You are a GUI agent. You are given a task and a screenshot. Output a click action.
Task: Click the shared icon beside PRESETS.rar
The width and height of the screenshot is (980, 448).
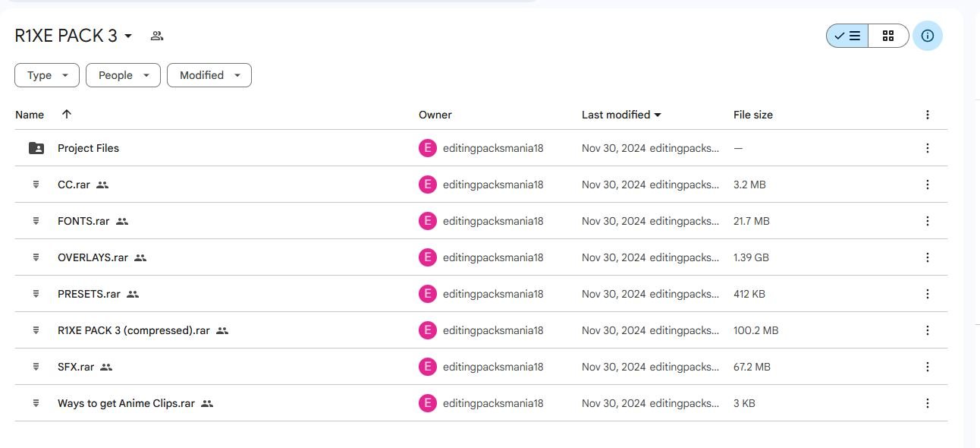[133, 294]
